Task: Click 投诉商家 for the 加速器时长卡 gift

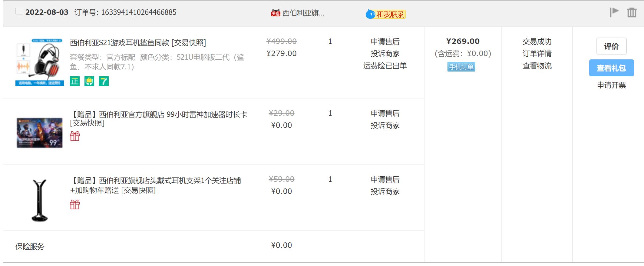Action: click(x=385, y=125)
